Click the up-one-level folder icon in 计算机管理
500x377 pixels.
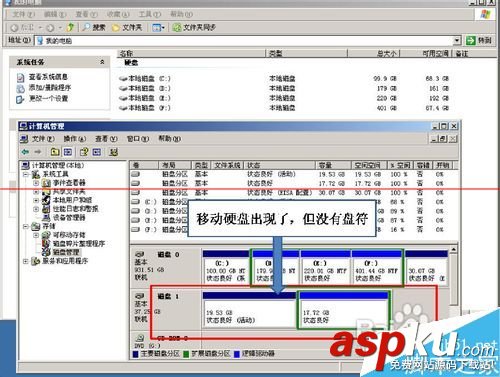[55, 152]
